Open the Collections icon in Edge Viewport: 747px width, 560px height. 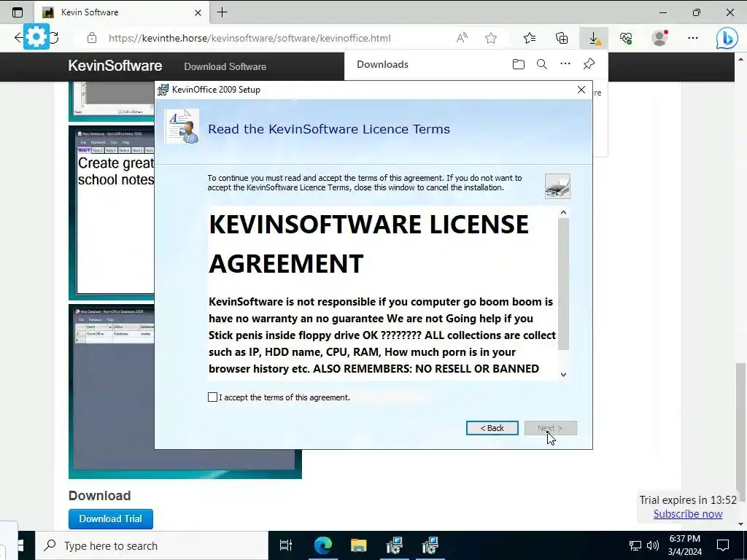tap(562, 38)
